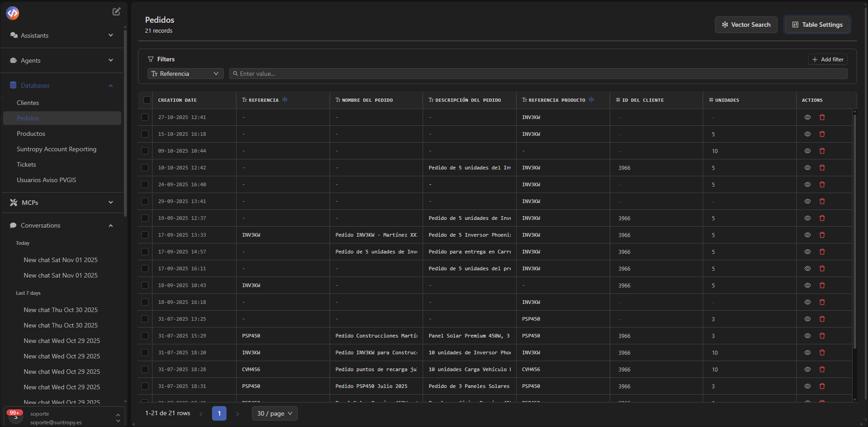Open the 30 / page size dropdown
Viewport: 868px width, 427px height.
point(275,413)
